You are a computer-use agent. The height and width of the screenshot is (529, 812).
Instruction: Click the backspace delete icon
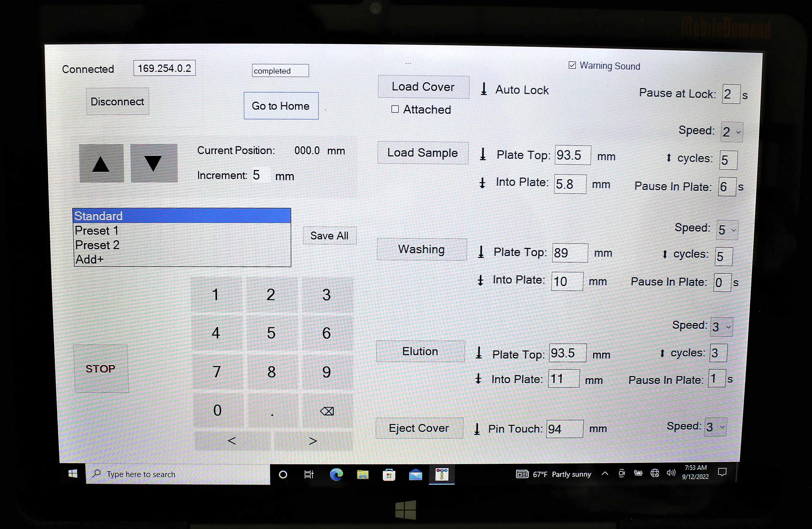(x=326, y=410)
